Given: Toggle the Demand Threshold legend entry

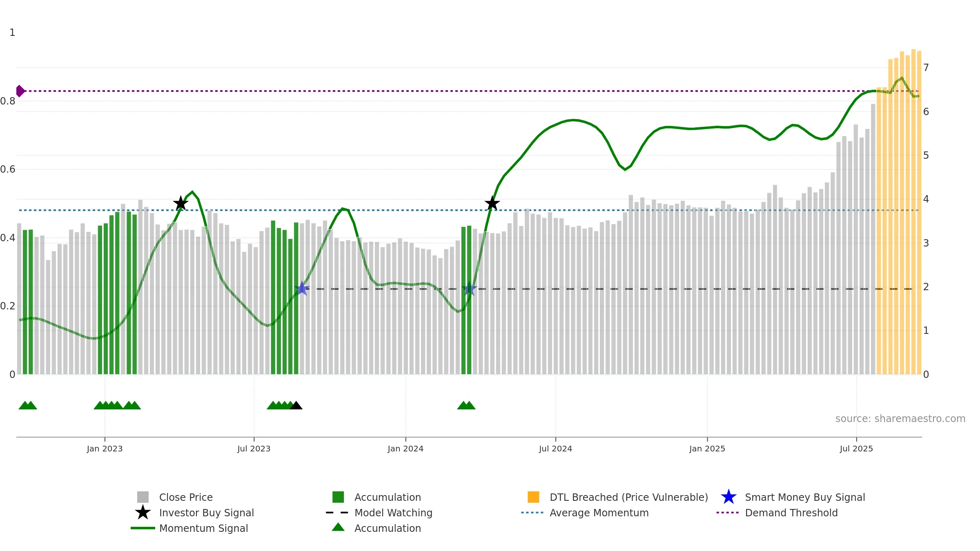Looking at the screenshot, I should point(791,513).
